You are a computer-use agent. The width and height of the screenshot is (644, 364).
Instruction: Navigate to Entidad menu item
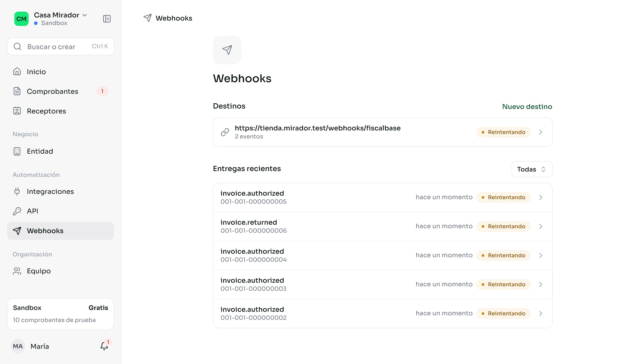61,151
